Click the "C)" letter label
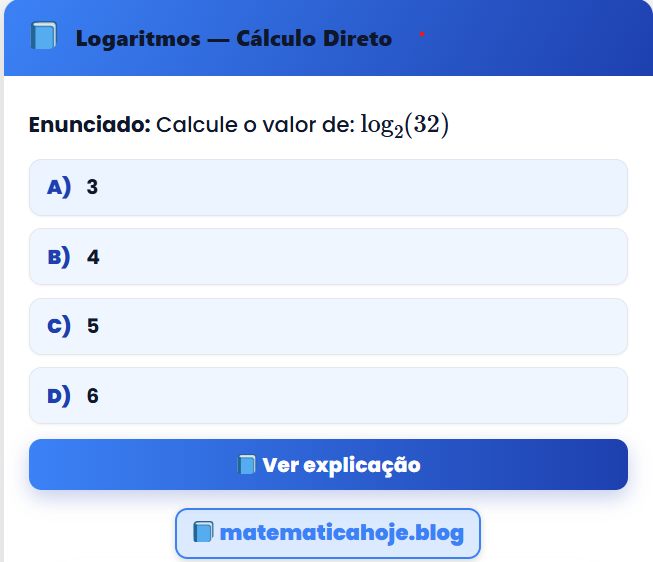Viewport: 653px width, 562px height. (x=59, y=326)
